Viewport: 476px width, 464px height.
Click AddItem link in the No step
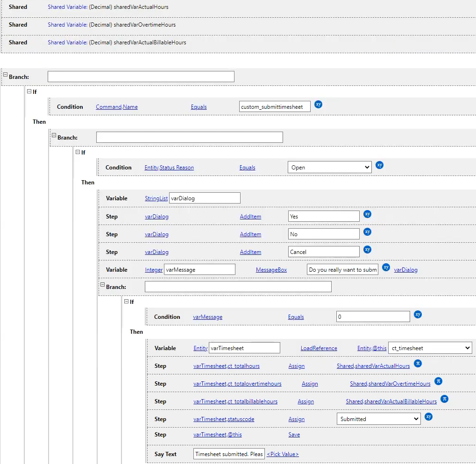pyautogui.click(x=250, y=234)
